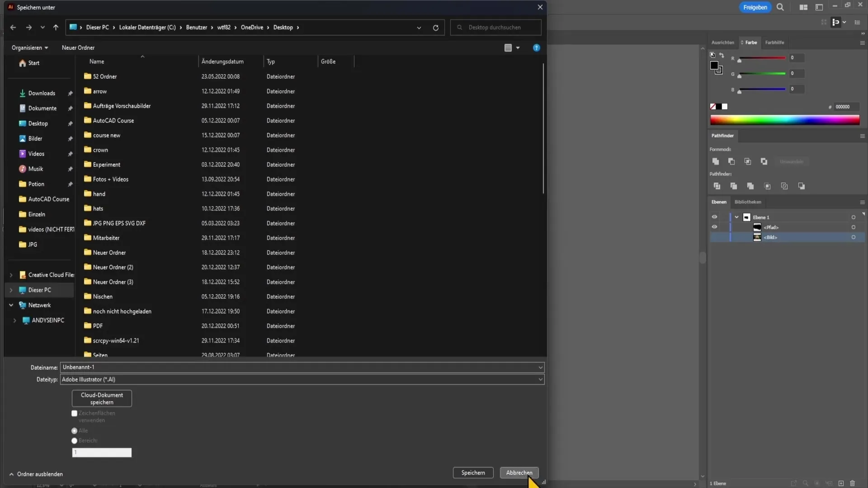Toggle the Zeichenflächen verwenden checkbox
868x488 pixels.
pos(75,413)
